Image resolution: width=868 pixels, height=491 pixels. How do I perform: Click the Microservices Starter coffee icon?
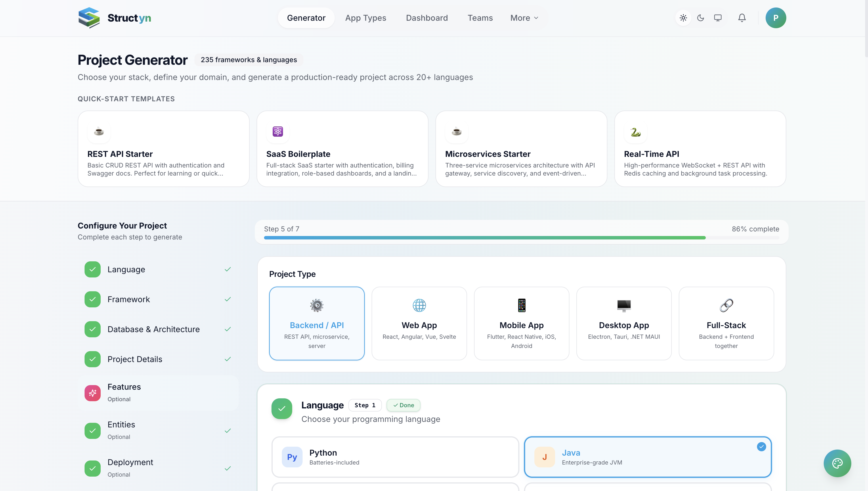point(456,132)
